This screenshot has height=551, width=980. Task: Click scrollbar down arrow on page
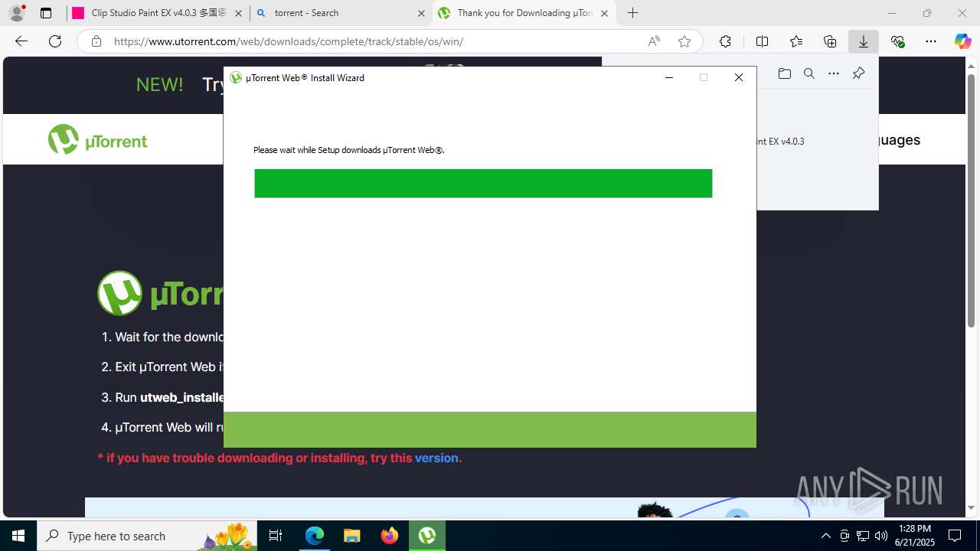[x=971, y=508]
